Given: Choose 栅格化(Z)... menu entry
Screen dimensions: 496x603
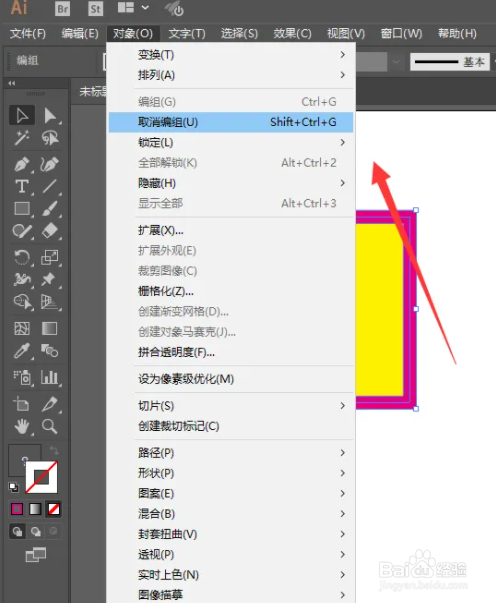Looking at the screenshot, I should tap(230, 291).
